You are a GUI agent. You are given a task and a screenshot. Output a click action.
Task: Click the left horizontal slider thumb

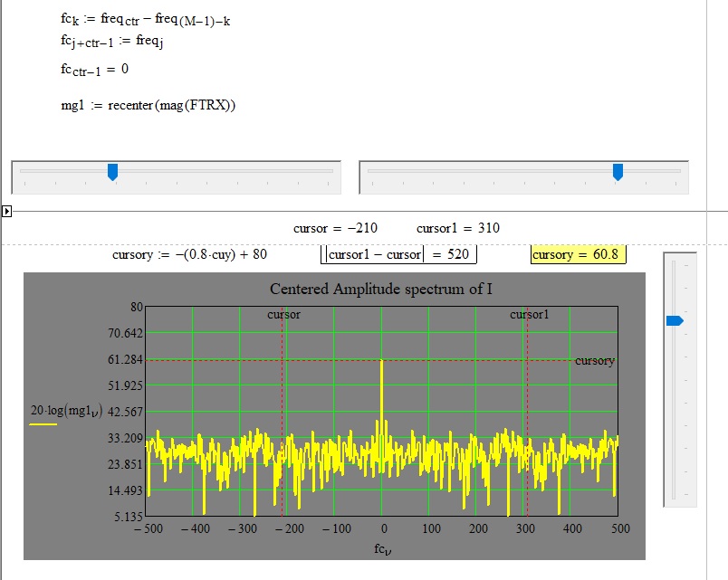coord(112,172)
